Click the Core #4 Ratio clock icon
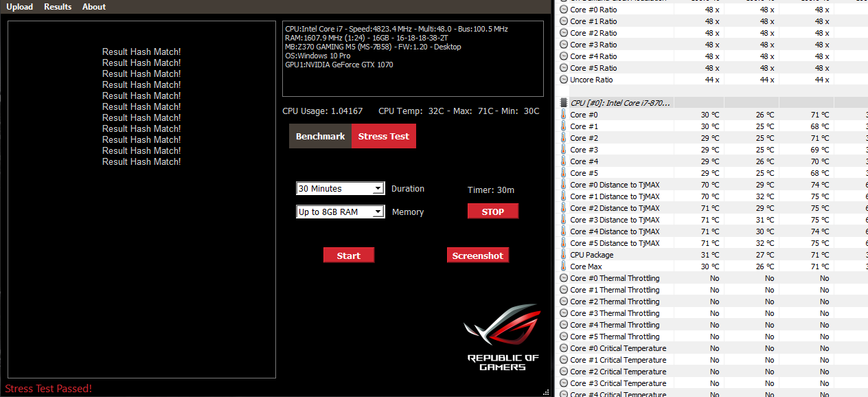 coord(564,56)
